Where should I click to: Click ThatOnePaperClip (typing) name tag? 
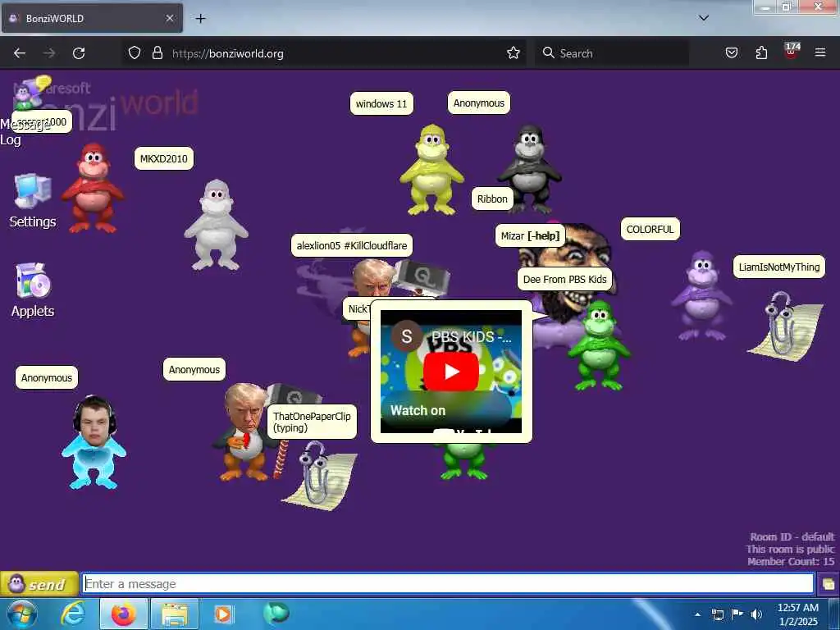coord(312,422)
